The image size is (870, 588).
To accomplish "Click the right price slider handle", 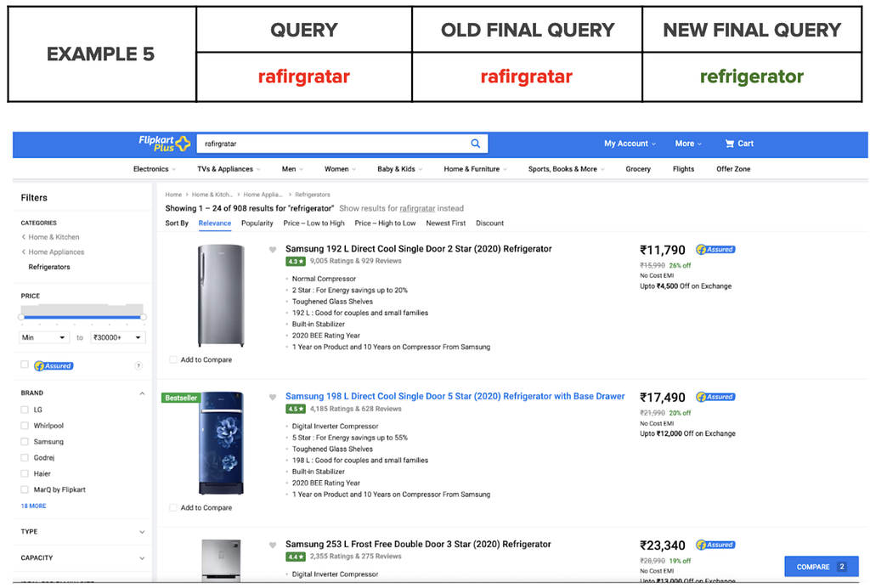I will [143, 317].
